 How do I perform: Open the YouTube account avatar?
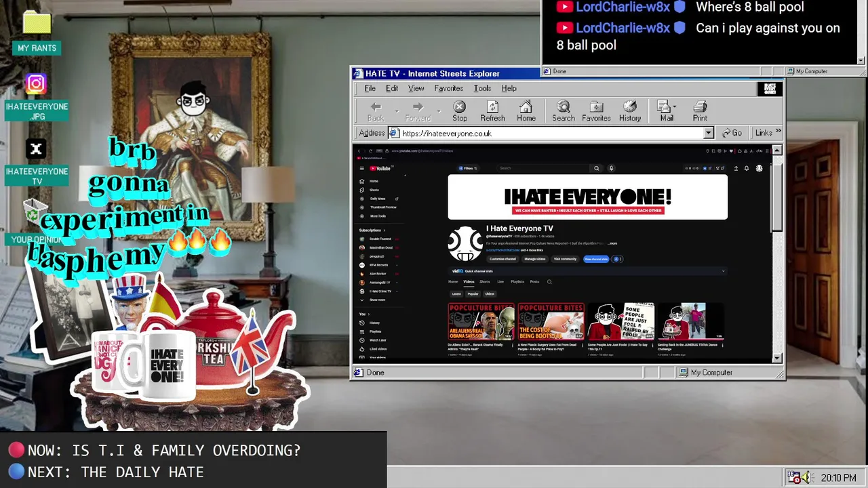759,168
